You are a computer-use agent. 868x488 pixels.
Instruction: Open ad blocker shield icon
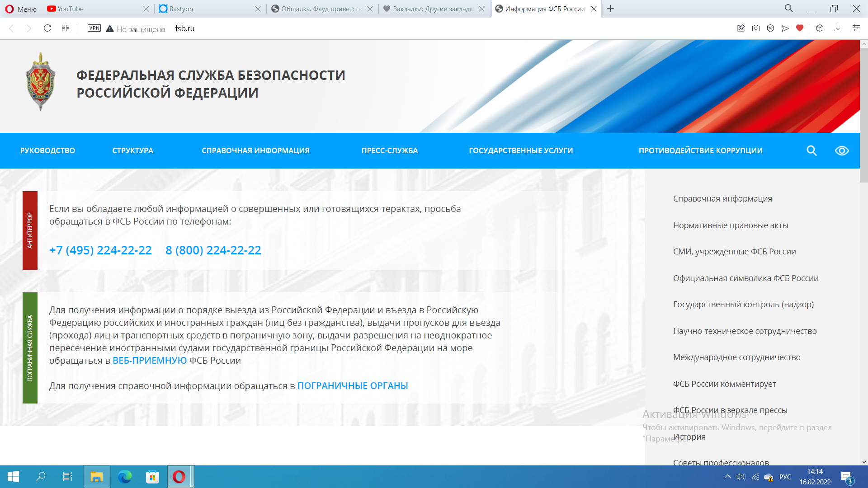770,28
